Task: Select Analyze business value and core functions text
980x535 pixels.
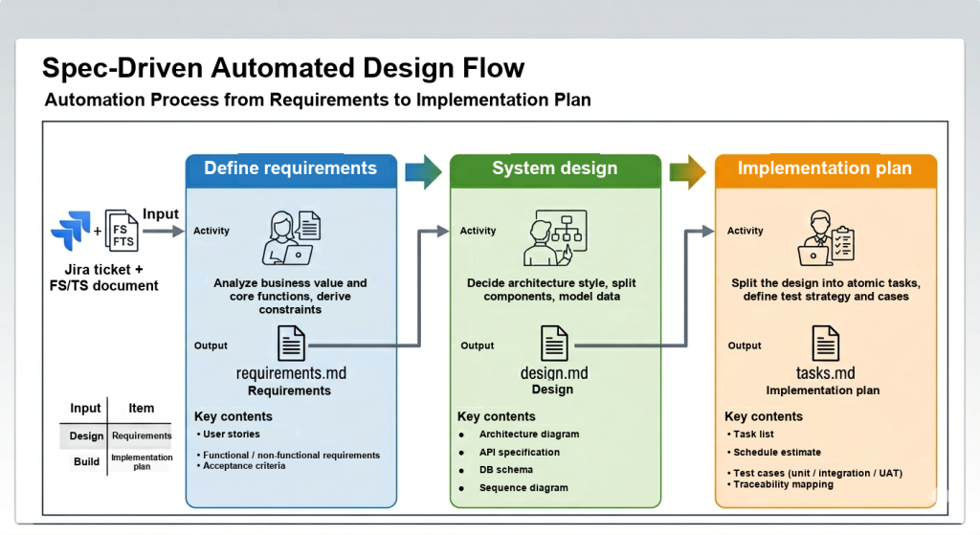Action: tap(290, 297)
